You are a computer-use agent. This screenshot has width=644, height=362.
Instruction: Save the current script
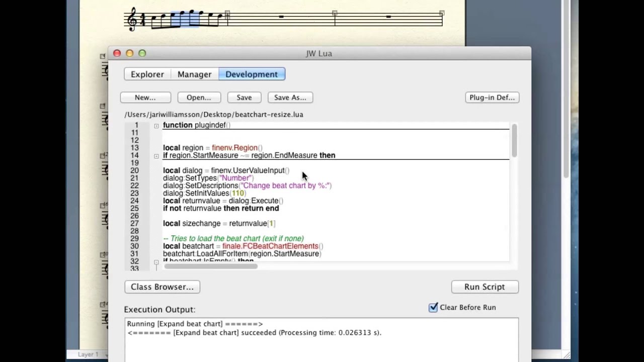(244, 98)
